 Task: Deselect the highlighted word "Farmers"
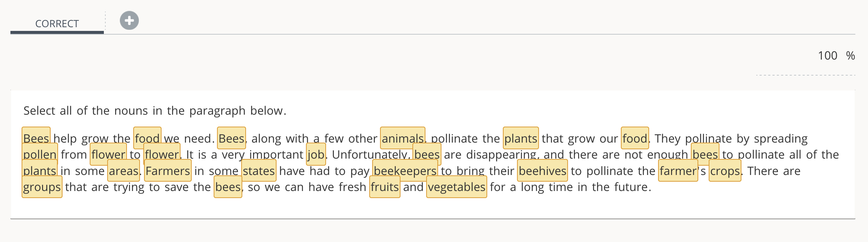coord(167,171)
